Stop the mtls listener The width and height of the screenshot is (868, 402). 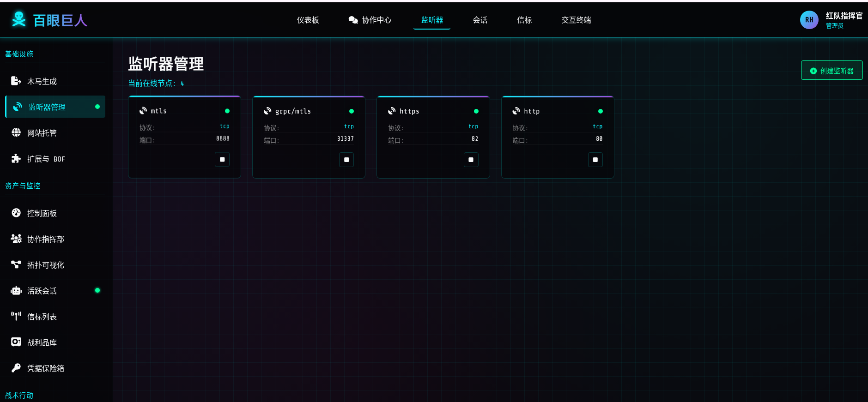[222, 160]
